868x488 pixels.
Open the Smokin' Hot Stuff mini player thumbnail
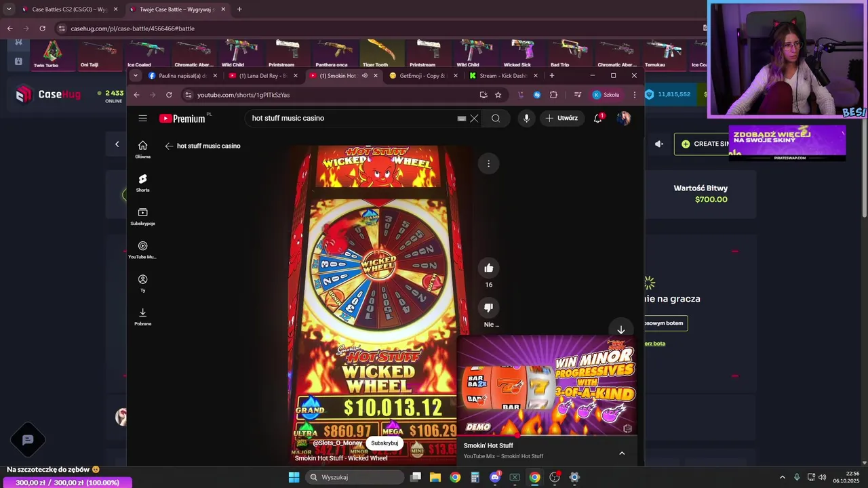pos(547,385)
